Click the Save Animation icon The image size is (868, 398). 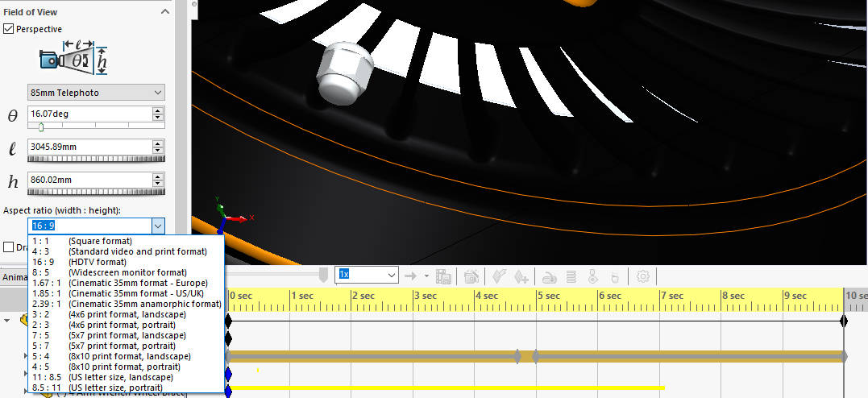[x=443, y=276]
